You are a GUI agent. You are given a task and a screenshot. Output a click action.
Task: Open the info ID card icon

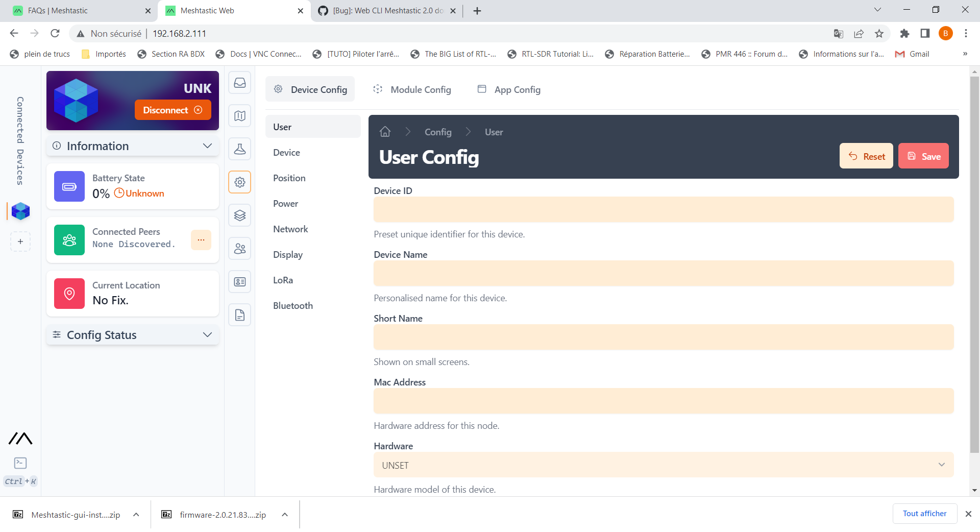pyautogui.click(x=240, y=282)
